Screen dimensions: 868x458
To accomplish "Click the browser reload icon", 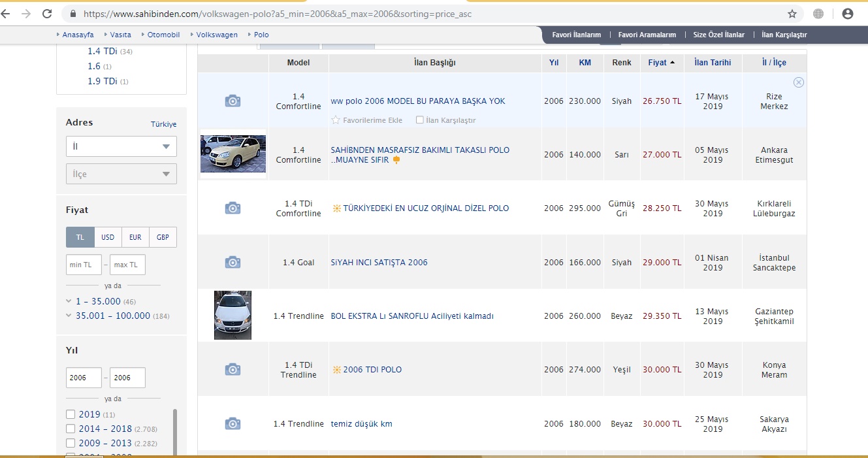I will click(x=47, y=14).
